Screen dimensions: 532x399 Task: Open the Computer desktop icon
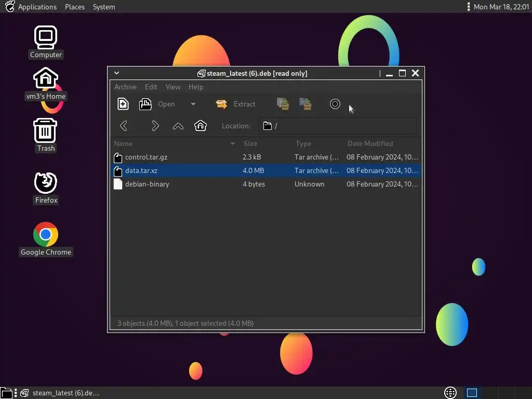coord(46,42)
